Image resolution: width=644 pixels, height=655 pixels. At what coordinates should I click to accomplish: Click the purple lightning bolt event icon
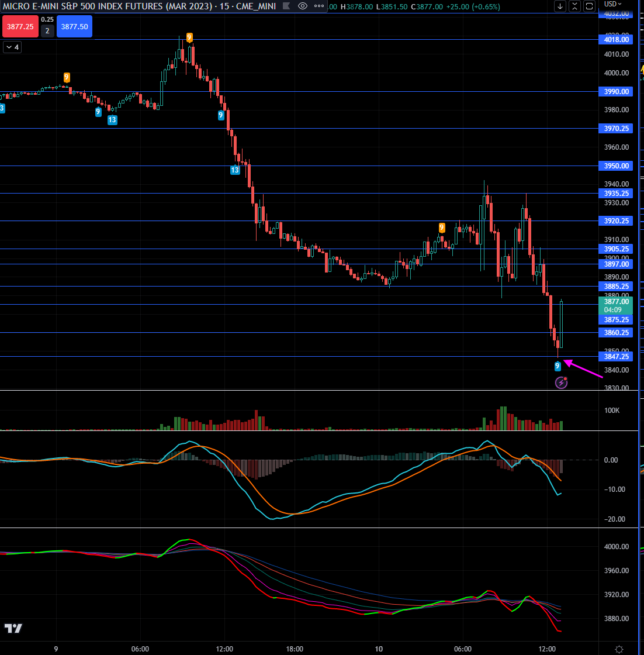point(561,383)
